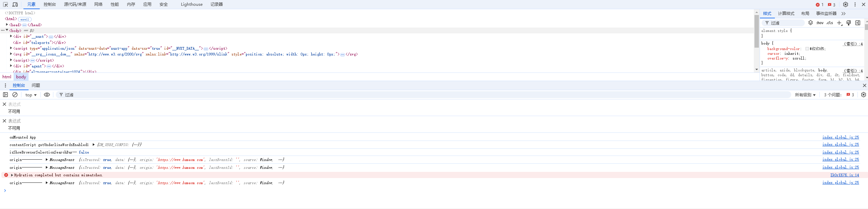Clear the console with the ban icon
The image size is (868, 209).
(x=15, y=95)
